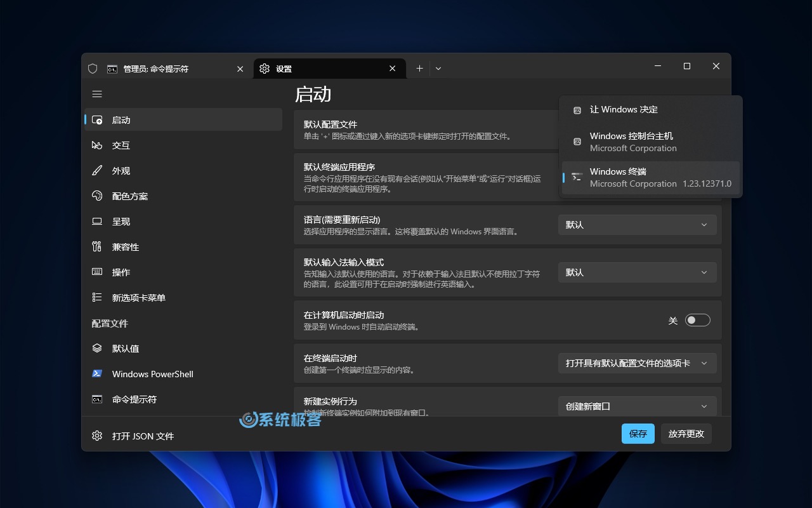Click the 默认值 layers icon
The width and height of the screenshot is (812, 508).
point(97,349)
